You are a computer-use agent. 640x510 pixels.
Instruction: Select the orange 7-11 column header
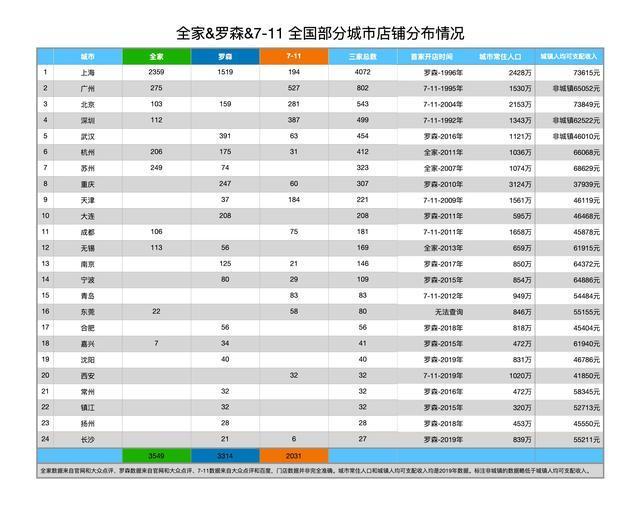(294, 56)
